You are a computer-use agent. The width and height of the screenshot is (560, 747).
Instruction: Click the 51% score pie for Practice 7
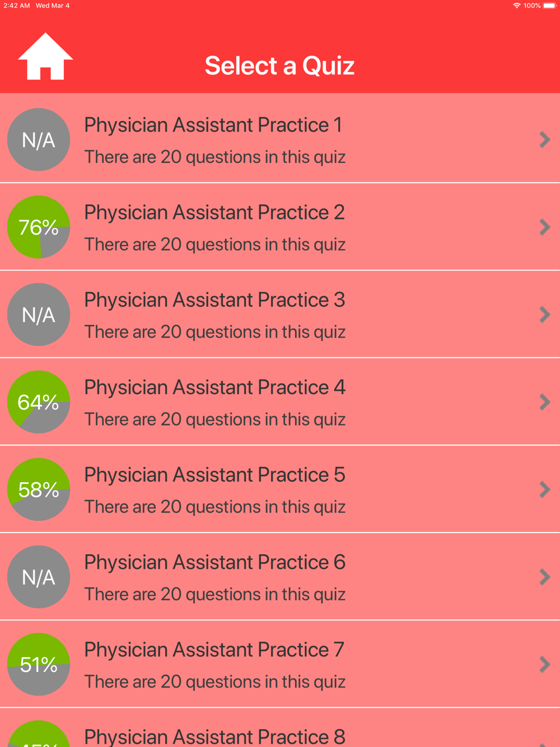39,664
